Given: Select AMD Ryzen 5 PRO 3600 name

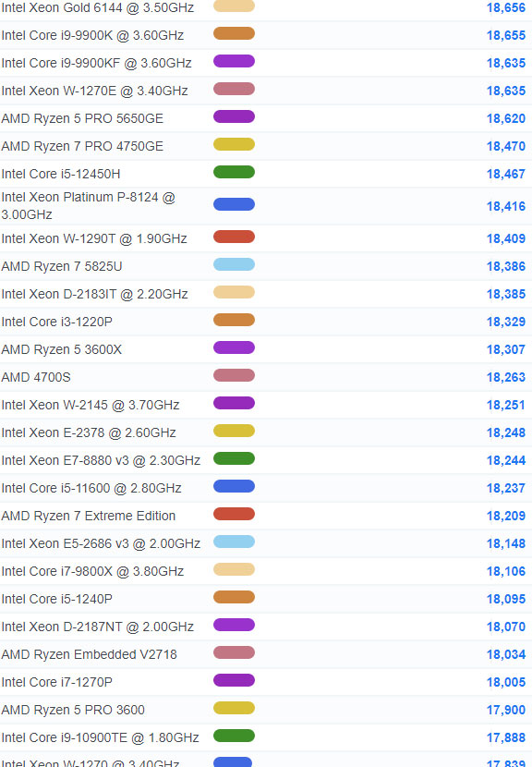Looking at the screenshot, I should (73, 710).
